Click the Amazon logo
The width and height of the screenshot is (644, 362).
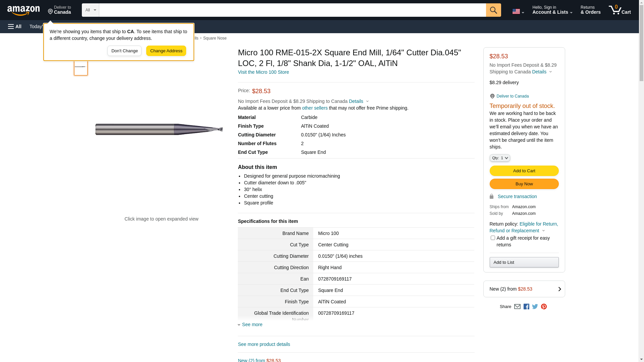click(23, 10)
